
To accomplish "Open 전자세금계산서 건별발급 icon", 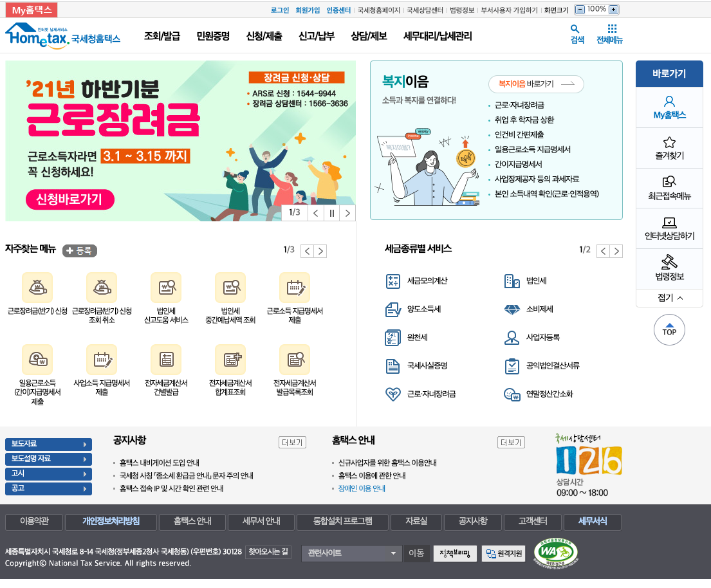I will click(166, 360).
